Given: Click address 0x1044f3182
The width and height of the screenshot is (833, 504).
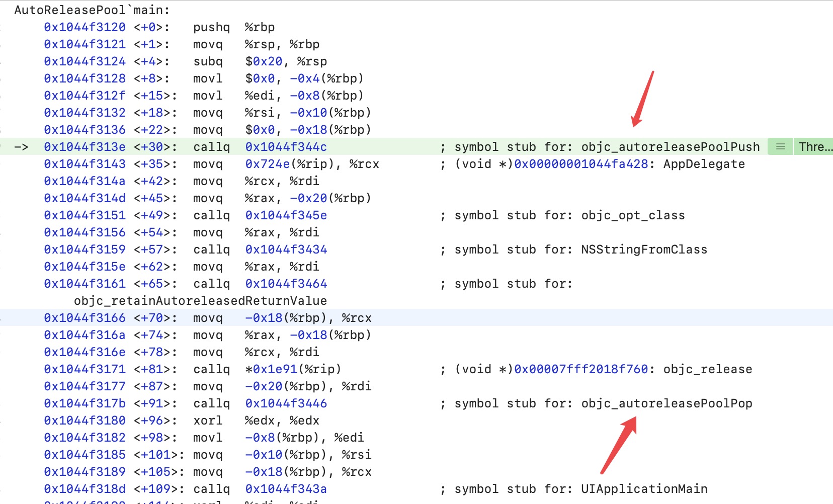Looking at the screenshot, I should [85, 438].
